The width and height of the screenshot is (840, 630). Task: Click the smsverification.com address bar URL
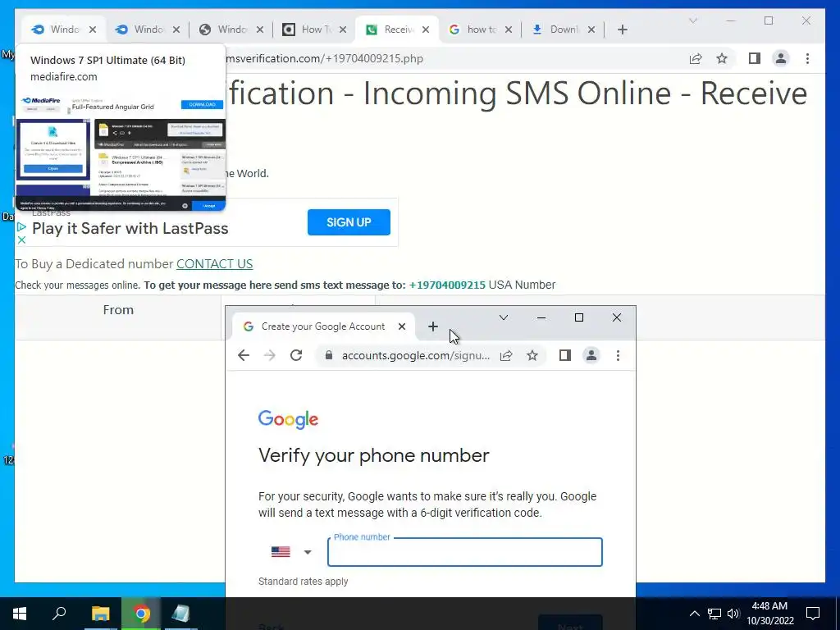(x=325, y=58)
